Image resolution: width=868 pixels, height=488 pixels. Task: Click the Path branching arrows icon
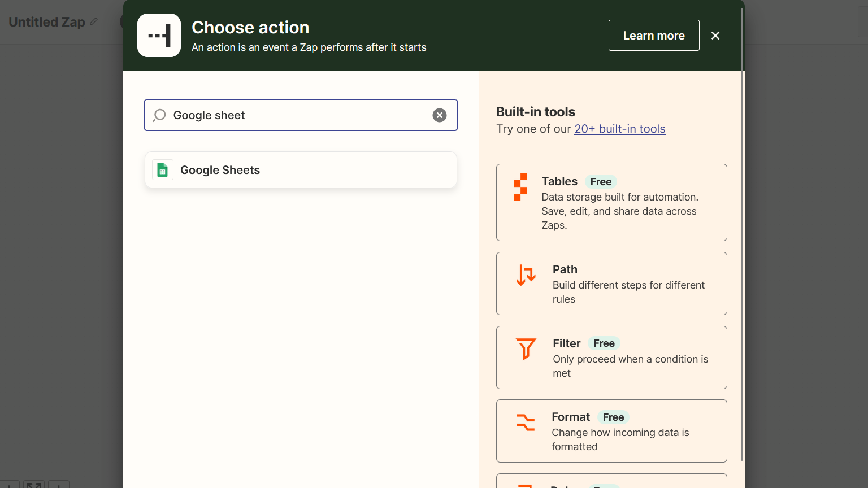(526, 275)
